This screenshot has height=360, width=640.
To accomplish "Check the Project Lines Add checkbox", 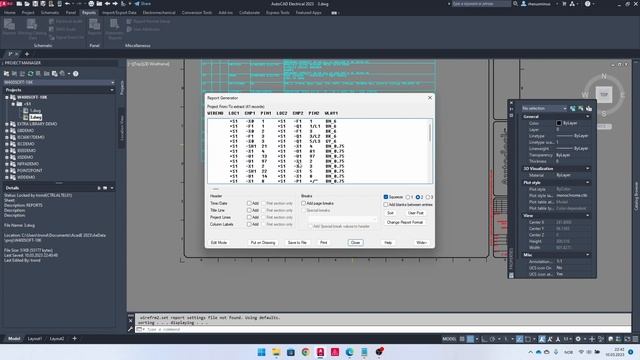I will pyautogui.click(x=249, y=217).
